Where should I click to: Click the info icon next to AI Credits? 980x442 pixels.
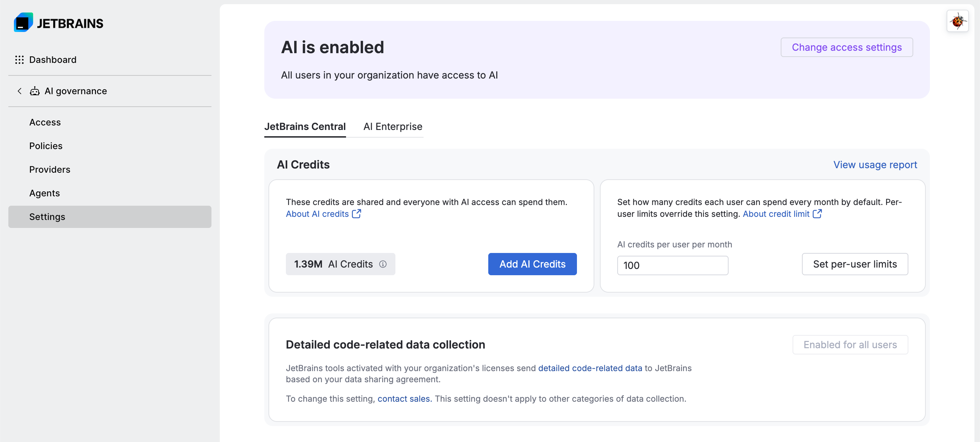click(383, 264)
